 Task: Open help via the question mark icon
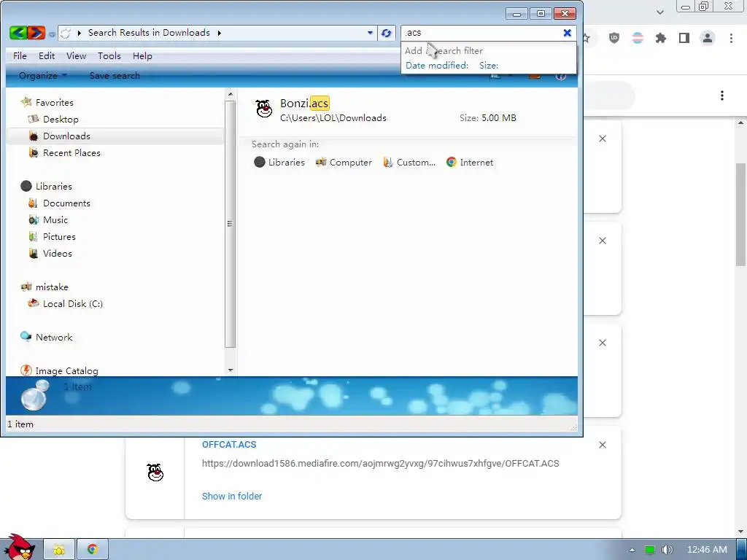pos(561,76)
